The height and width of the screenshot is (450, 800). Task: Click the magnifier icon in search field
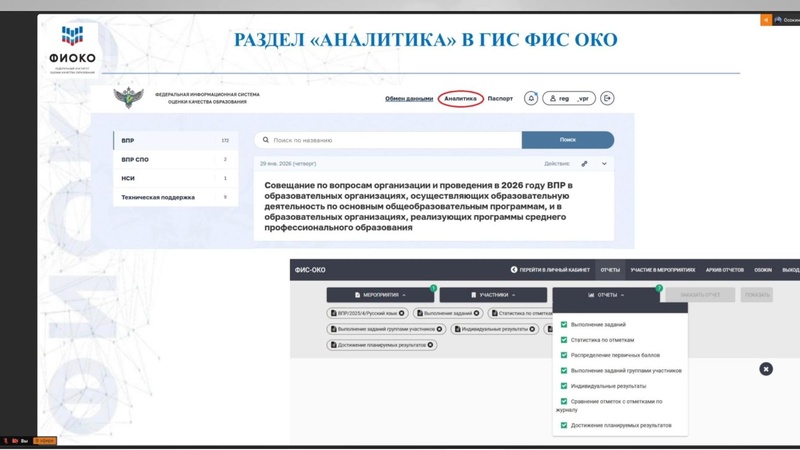[x=265, y=140]
